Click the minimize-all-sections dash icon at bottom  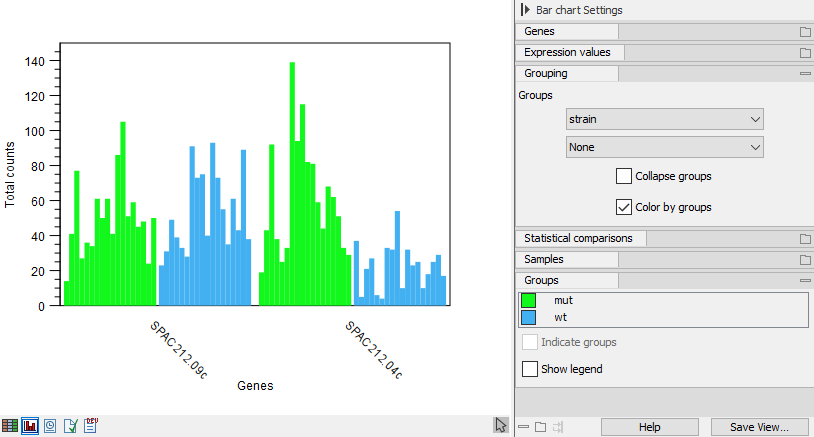(523, 427)
